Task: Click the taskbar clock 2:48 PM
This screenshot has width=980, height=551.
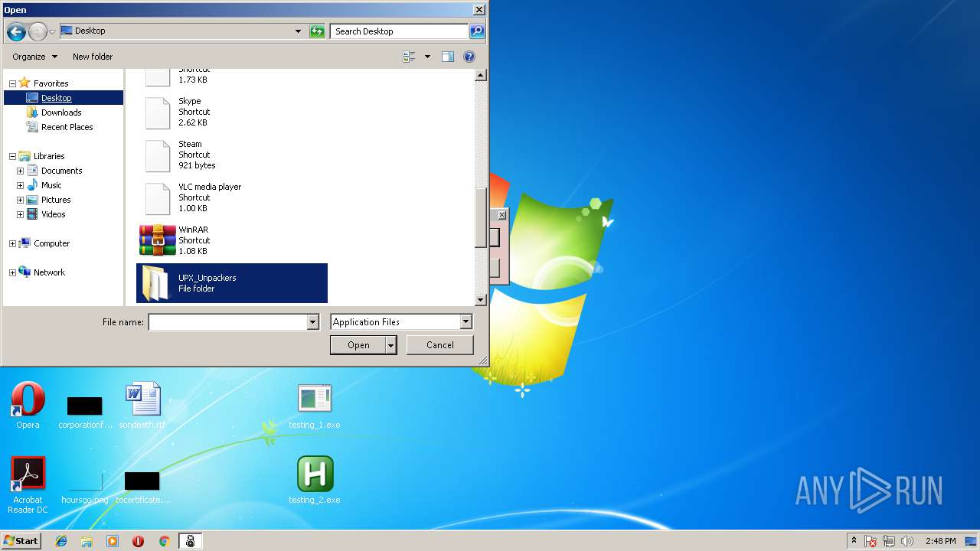Action: pos(940,541)
